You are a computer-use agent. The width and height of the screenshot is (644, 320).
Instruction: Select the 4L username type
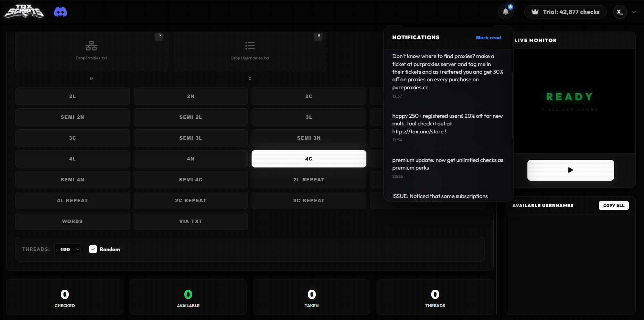coord(73,159)
